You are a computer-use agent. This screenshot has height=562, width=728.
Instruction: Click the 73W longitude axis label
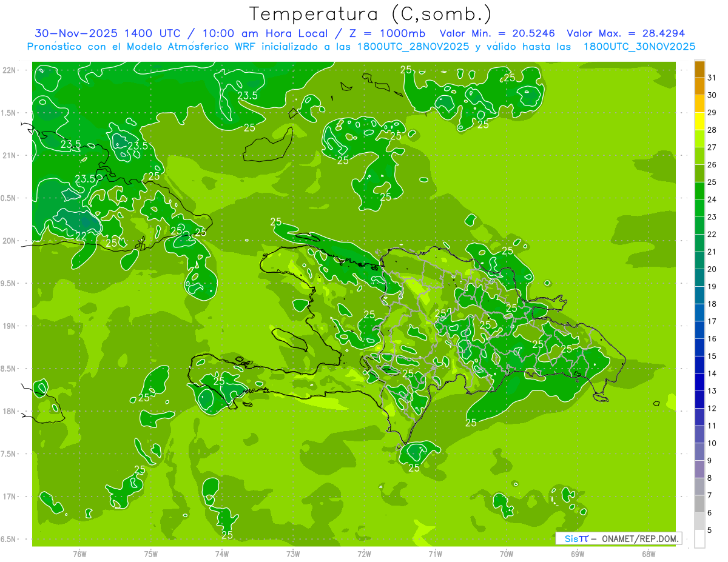tap(293, 554)
